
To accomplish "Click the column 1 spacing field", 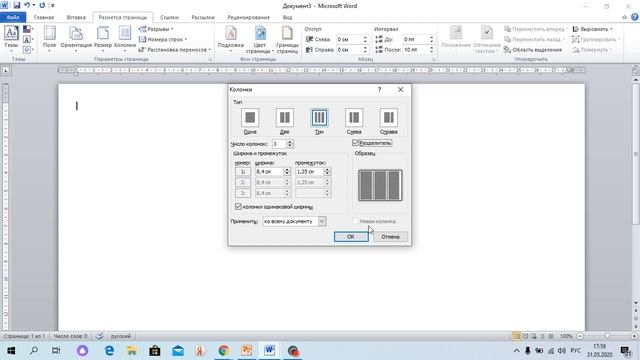I will tap(309, 172).
